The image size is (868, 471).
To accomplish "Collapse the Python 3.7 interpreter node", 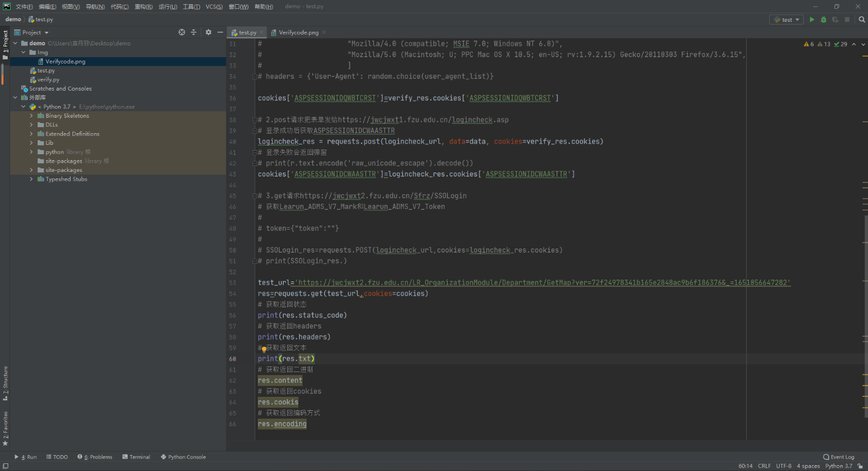I will click(x=24, y=107).
